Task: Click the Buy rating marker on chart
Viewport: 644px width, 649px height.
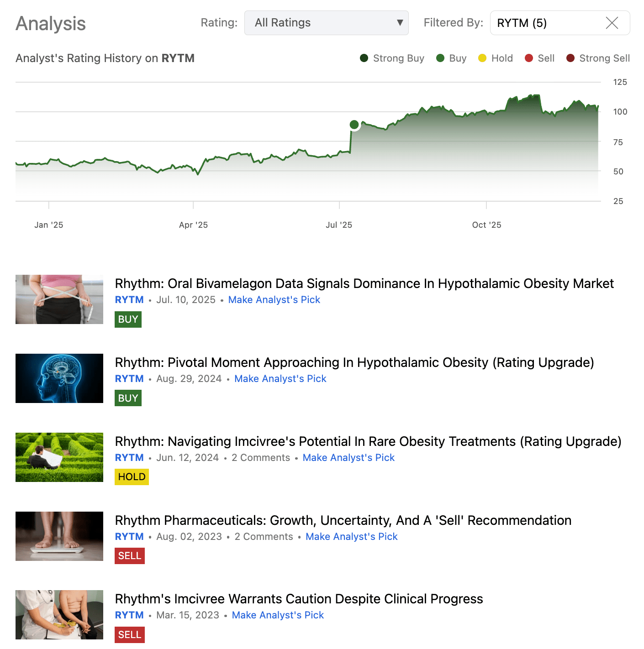Action: point(354,125)
